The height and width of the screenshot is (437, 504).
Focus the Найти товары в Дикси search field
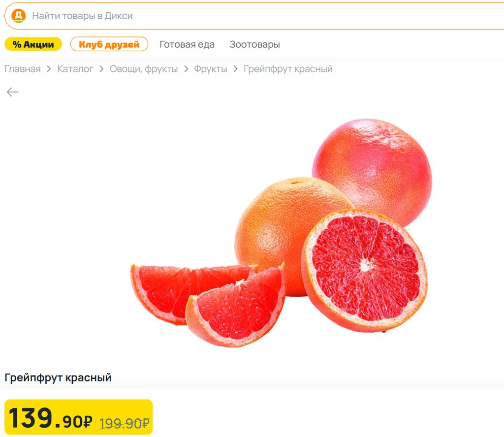pyautogui.click(x=254, y=16)
